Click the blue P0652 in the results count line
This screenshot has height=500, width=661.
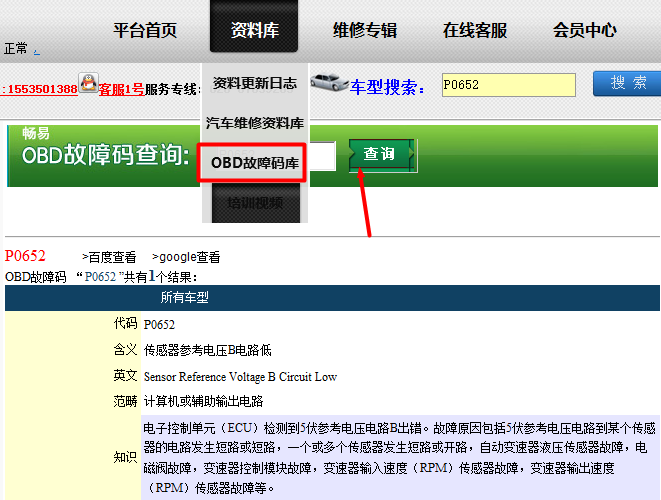click(100, 277)
